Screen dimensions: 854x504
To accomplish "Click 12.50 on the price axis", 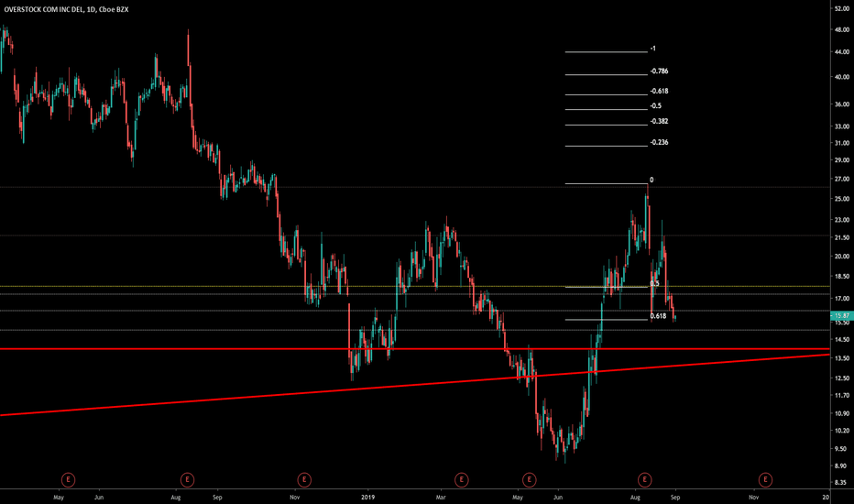I will tap(842, 378).
